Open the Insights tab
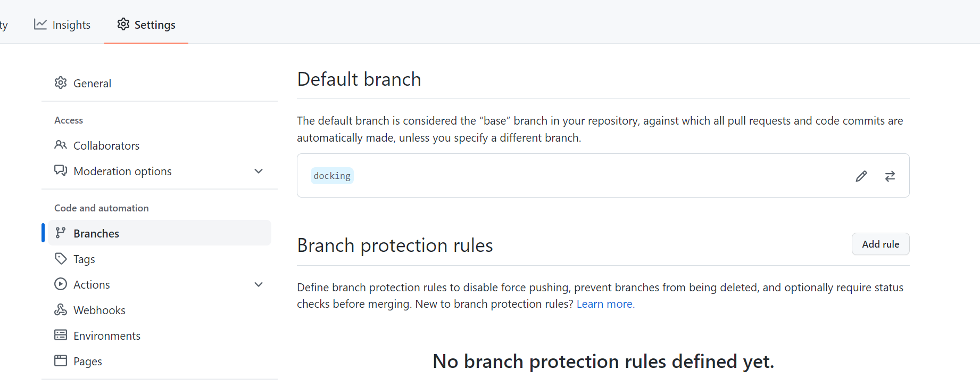980x385 pixels. (62, 24)
